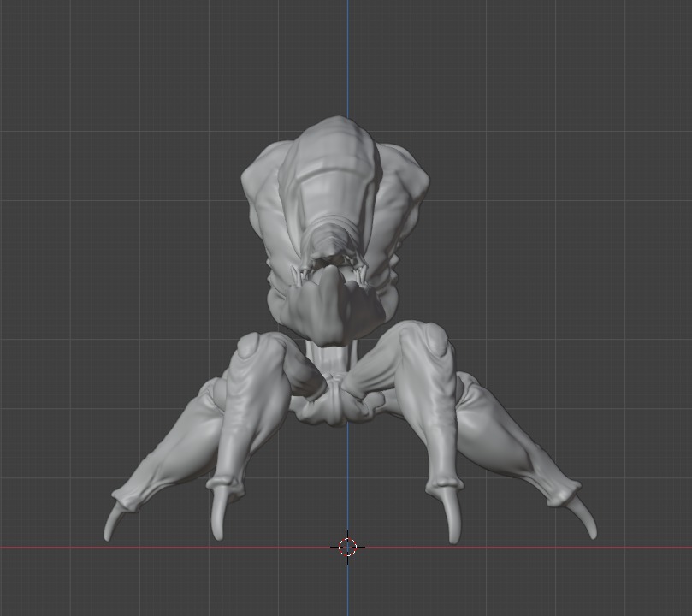Click the 3D cursor at the origin
The height and width of the screenshot is (616, 692).
pos(348,547)
